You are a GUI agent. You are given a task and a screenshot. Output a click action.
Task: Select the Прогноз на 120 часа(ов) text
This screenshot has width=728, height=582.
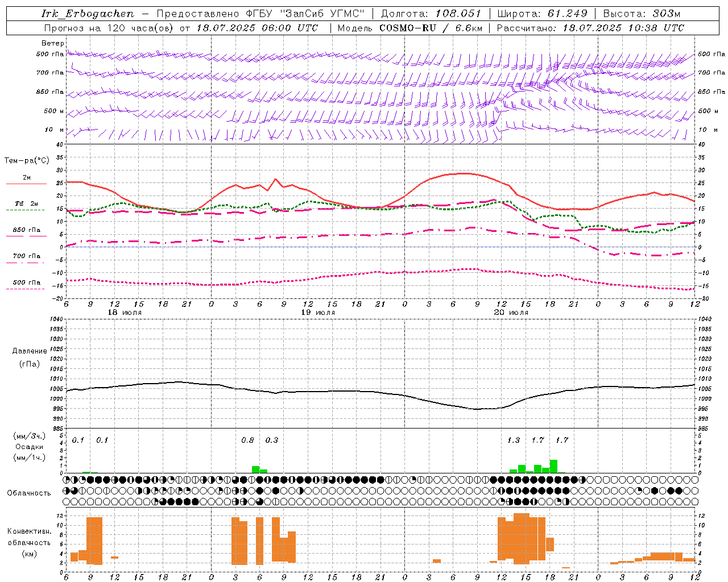tap(109, 28)
